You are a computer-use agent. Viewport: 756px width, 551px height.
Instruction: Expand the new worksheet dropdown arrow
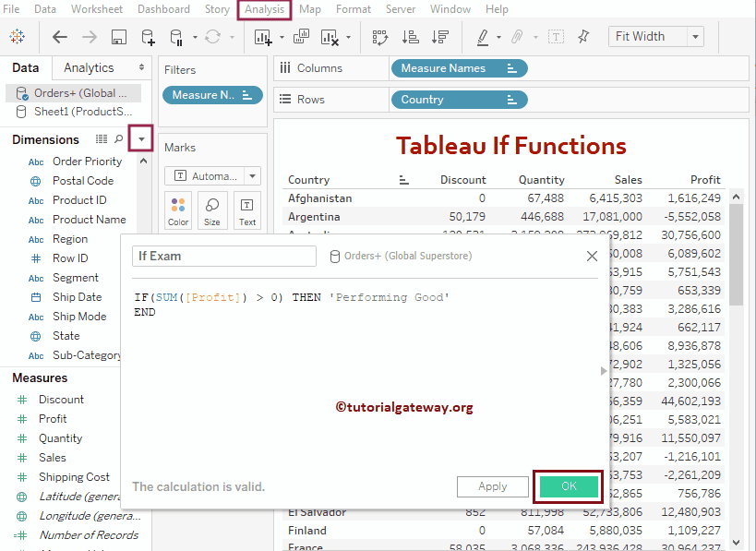tap(282, 37)
